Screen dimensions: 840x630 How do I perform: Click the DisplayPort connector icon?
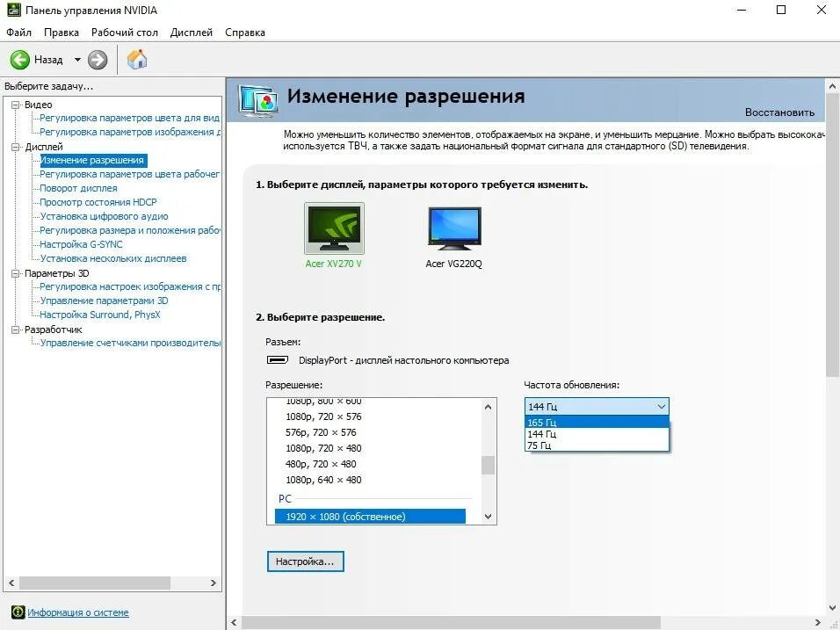pos(278,360)
